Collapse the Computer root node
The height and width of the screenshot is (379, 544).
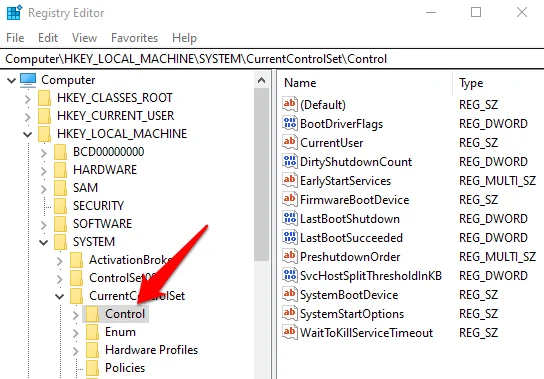click(x=11, y=81)
